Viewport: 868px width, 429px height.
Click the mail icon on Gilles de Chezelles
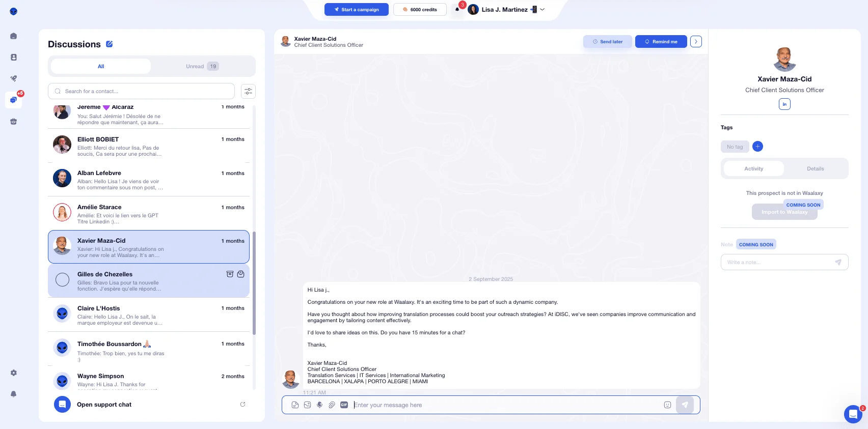tap(241, 274)
